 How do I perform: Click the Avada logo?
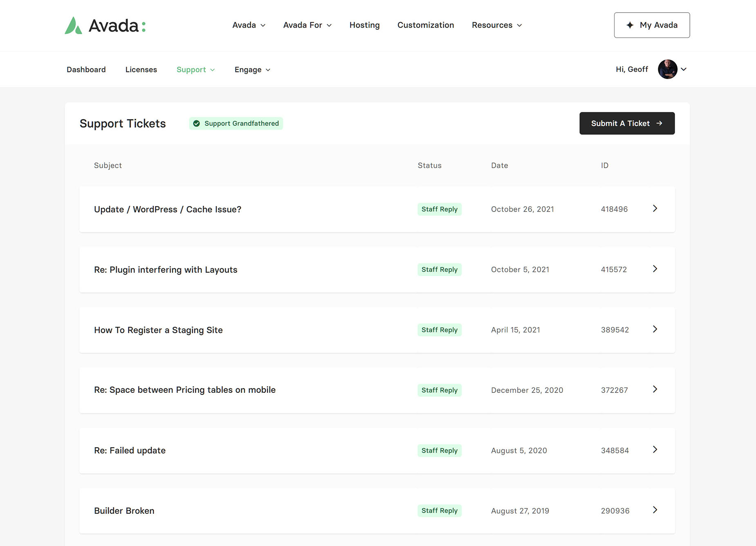click(x=105, y=25)
